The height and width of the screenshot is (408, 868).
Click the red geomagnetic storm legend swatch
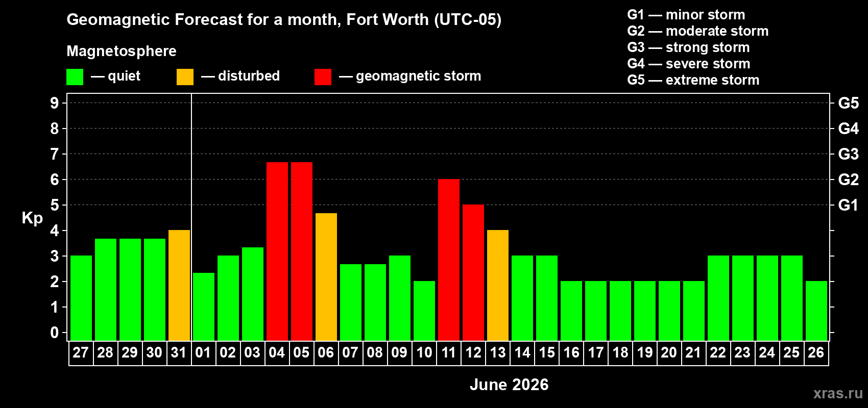tap(323, 77)
